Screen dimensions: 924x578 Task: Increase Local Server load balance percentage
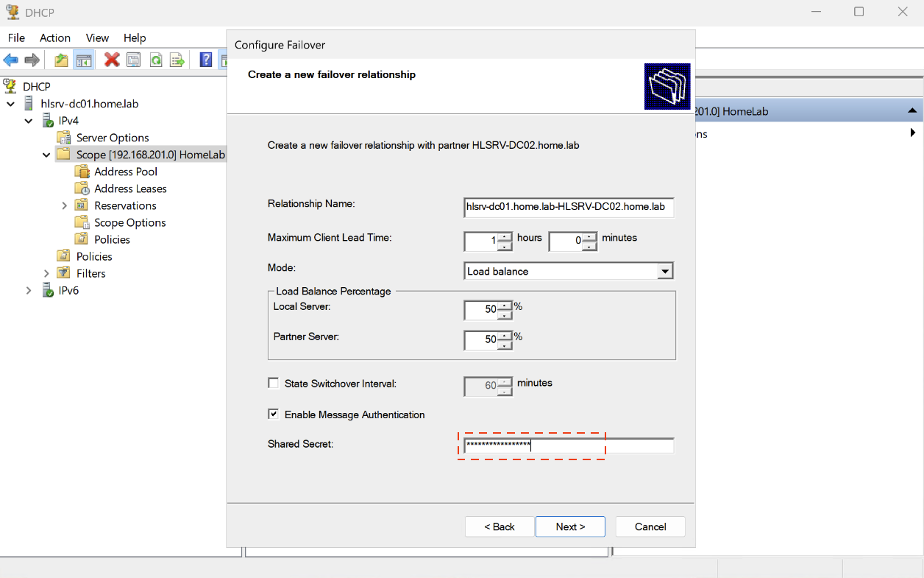505,306
